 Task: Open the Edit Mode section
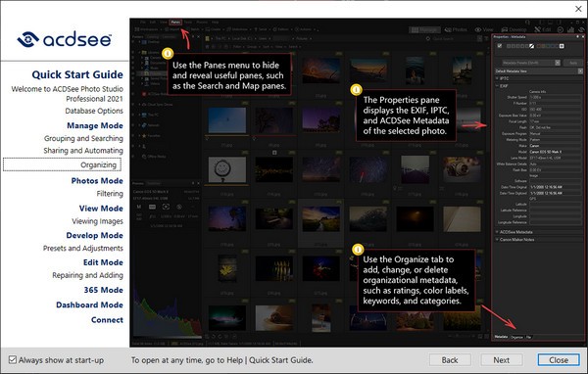103,262
